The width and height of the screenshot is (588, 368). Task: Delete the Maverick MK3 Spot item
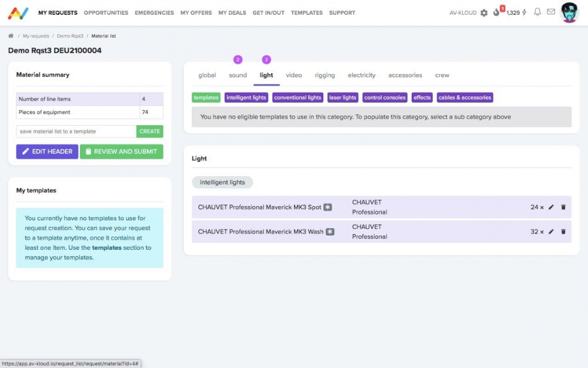tap(563, 207)
